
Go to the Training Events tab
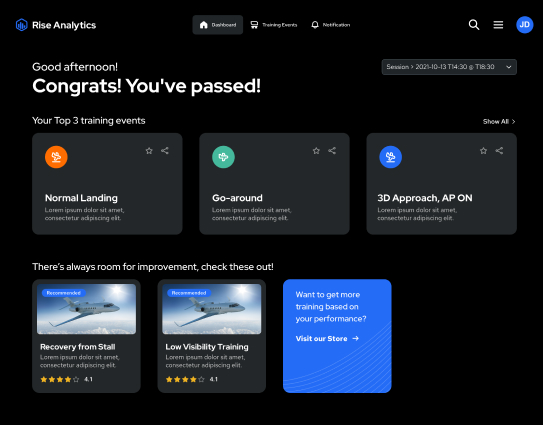274,25
